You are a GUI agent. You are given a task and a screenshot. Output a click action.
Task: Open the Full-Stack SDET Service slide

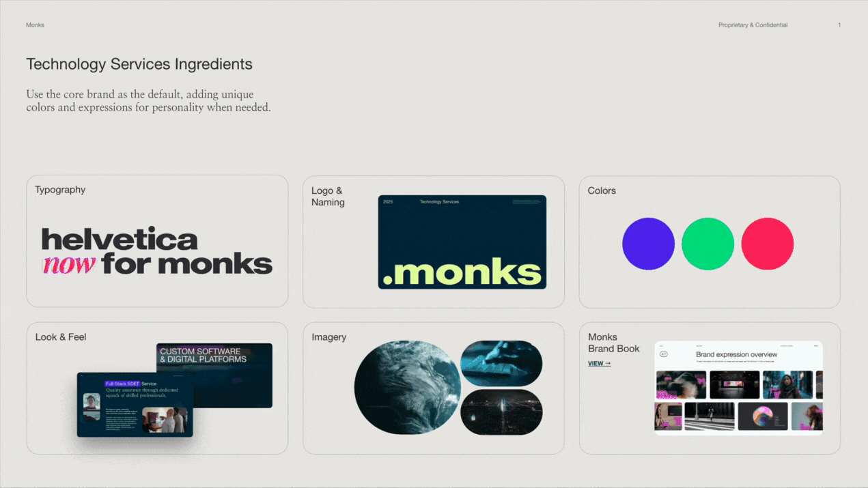[x=135, y=405]
